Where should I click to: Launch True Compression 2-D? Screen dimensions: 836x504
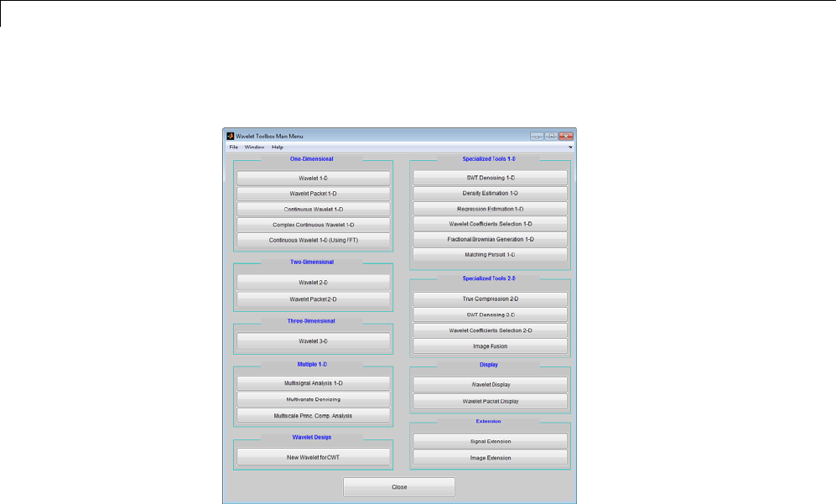tap(491, 299)
